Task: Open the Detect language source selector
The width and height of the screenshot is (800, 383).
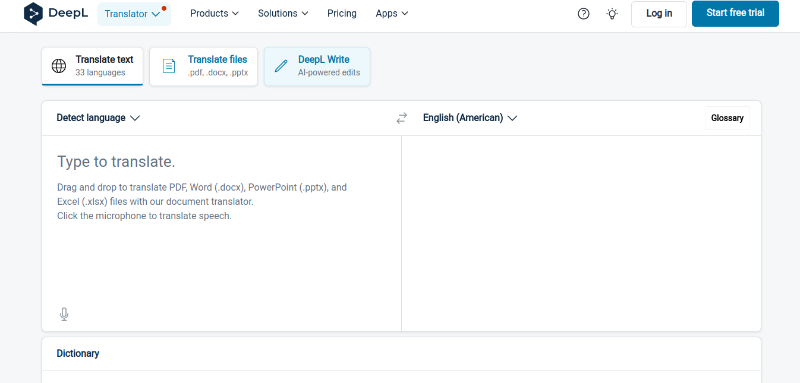Action: pos(98,118)
